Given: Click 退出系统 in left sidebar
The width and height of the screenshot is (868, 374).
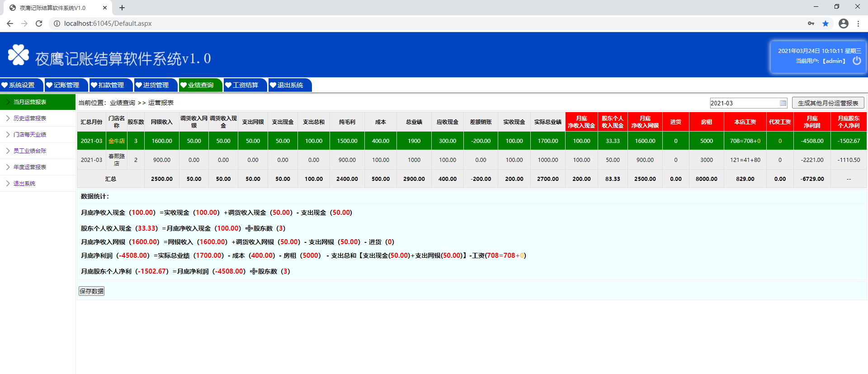Looking at the screenshot, I should point(38,184).
